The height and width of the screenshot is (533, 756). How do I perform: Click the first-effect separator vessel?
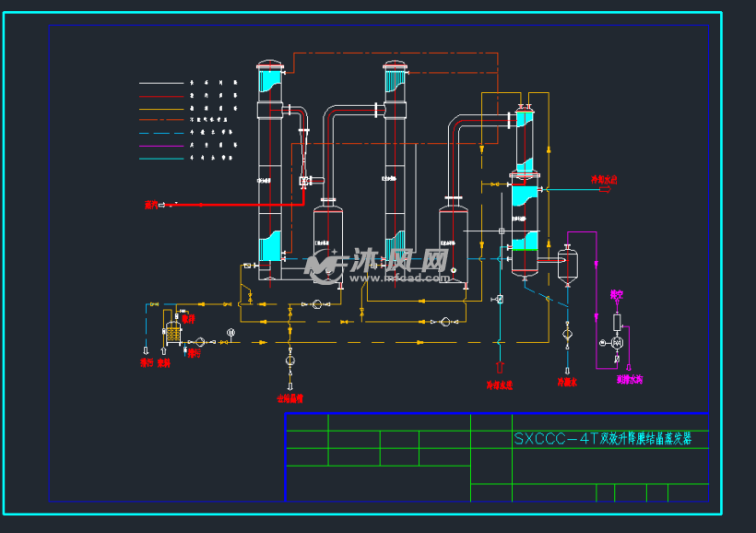(328, 242)
